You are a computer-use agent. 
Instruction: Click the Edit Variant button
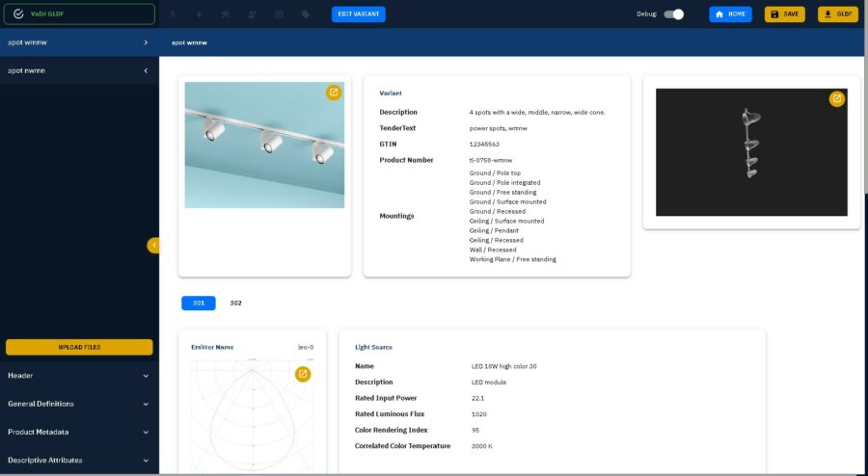(358, 14)
